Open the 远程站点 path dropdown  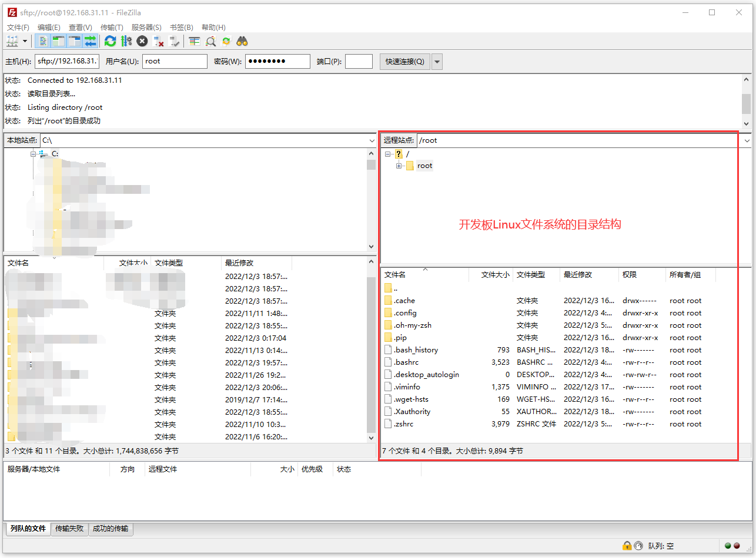coord(747,140)
